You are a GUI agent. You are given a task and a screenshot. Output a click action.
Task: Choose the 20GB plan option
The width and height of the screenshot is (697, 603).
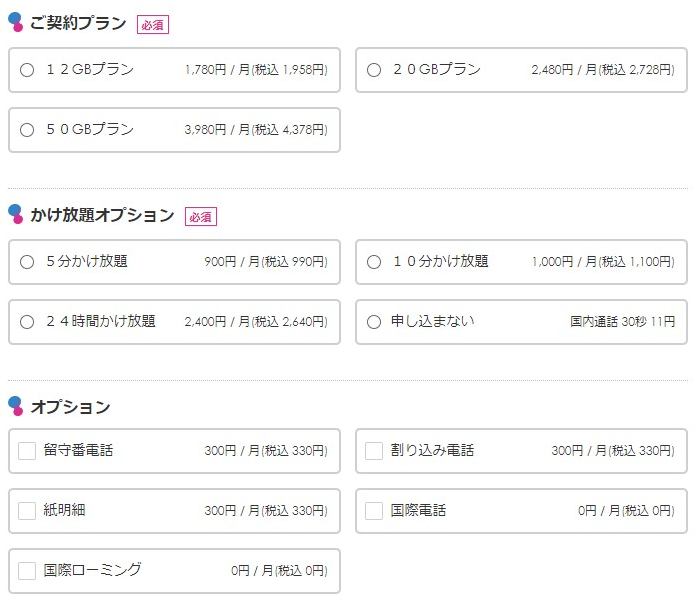374,70
